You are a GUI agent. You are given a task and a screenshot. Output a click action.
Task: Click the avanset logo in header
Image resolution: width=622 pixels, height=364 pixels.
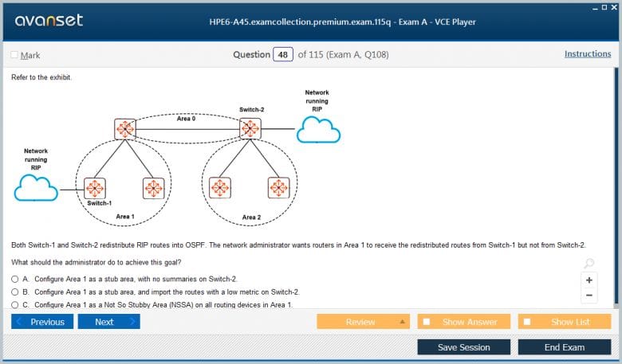coord(49,21)
